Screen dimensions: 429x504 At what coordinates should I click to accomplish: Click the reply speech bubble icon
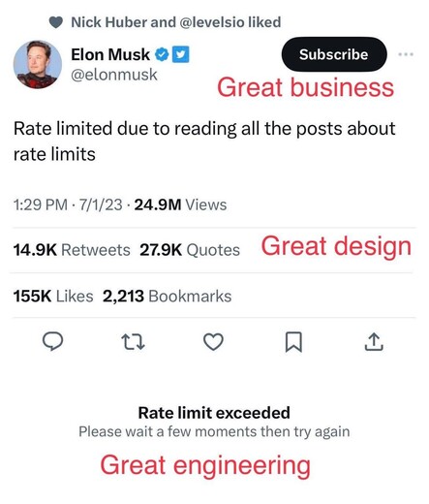(52, 342)
